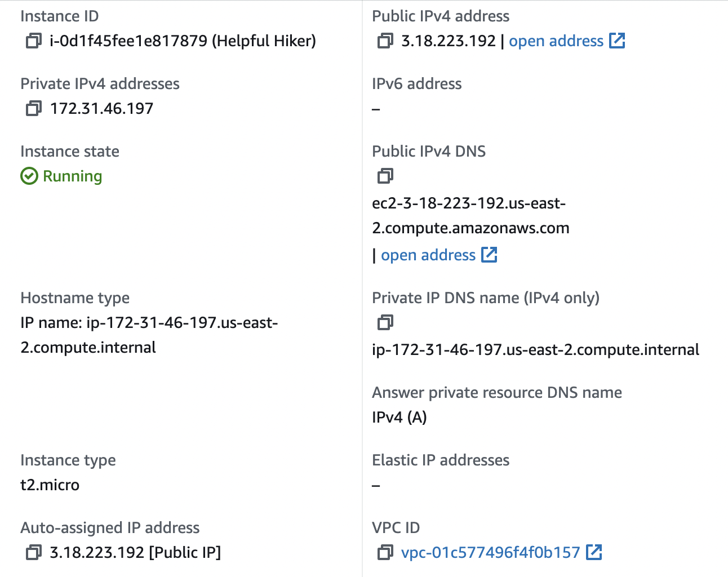Click the instance ID text i-0d1f45fee1e817879
The image size is (728, 577).
point(128,41)
